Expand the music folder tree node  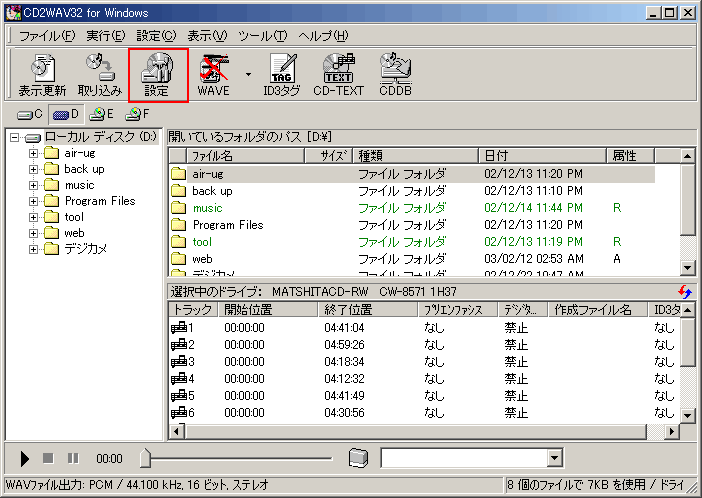click(x=34, y=185)
